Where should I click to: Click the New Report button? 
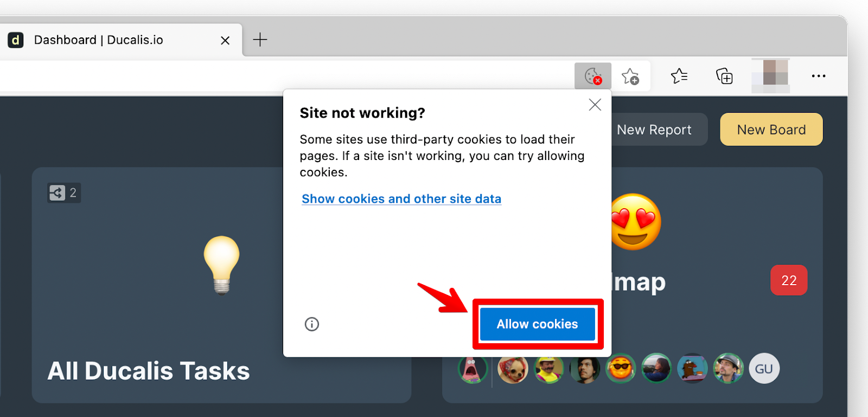coord(654,130)
